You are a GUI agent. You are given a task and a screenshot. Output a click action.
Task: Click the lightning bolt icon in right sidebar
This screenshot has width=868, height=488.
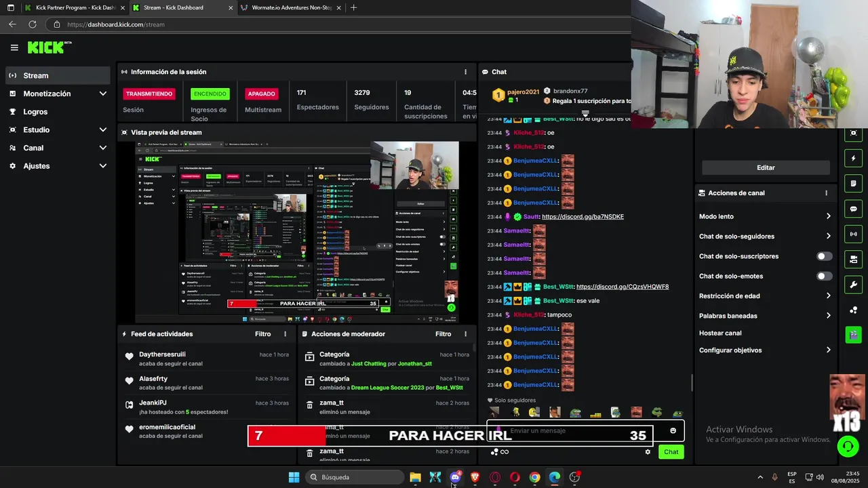[x=853, y=159]
